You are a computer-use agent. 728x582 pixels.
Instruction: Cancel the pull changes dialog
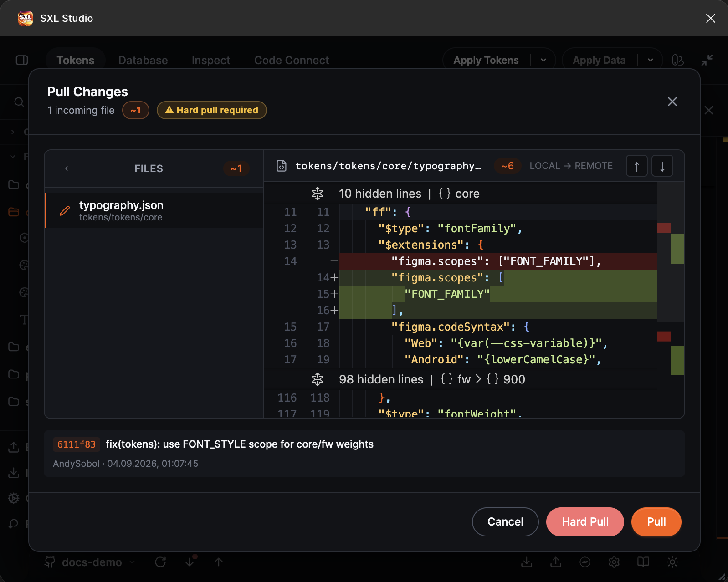pyautogui.click(x=505, y=522)
